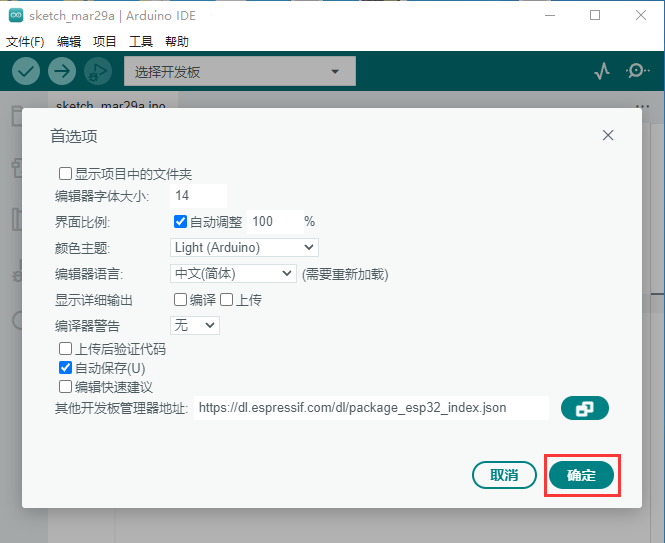Uncheck the 自动调整 checkbox
This screenshot has width=665, height=543.
180,221
